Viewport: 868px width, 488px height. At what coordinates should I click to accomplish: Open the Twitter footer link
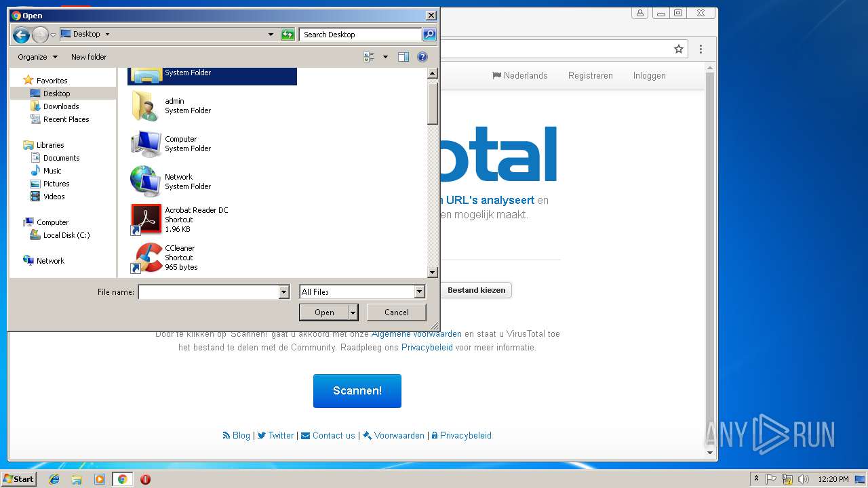click(276, 436)
